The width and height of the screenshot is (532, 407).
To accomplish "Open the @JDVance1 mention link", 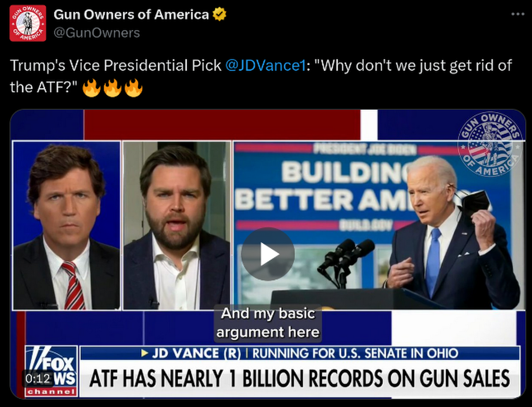I will pyautogui.click(x=266, y=66).
